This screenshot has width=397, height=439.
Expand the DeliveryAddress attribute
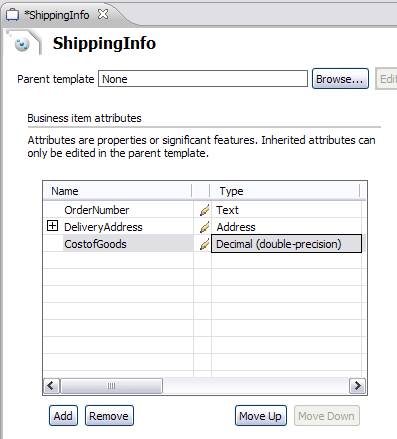pyautogui.click(x=52, y=226)
